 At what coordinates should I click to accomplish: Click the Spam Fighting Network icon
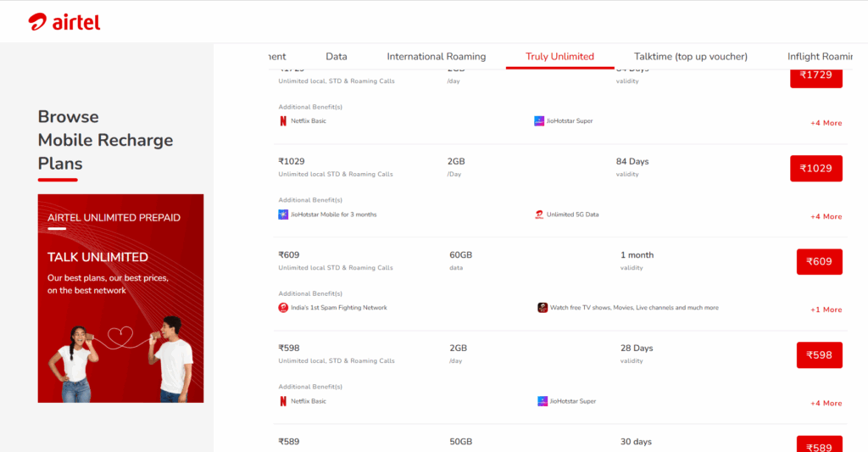(x=283, y=308)
